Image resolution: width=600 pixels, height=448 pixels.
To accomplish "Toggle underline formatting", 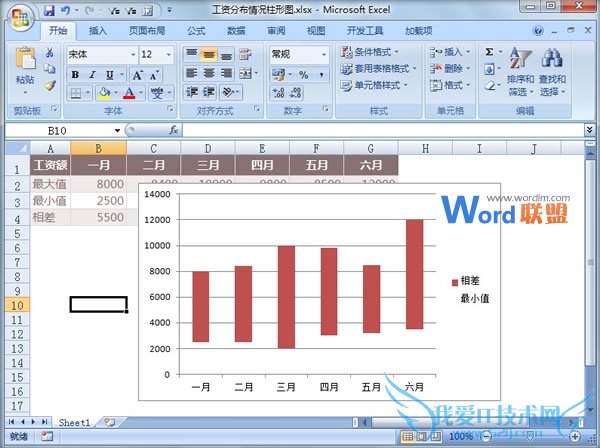I will pos(110,75).
